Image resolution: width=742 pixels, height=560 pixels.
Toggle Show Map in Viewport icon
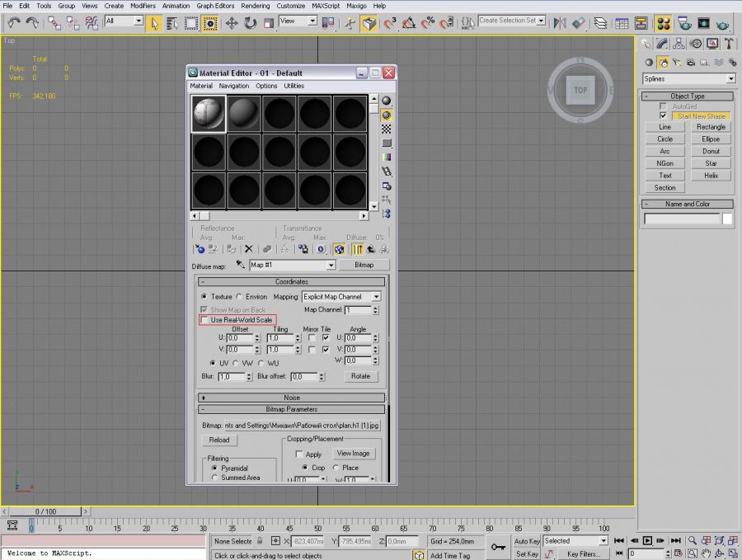tap(339, 249)
